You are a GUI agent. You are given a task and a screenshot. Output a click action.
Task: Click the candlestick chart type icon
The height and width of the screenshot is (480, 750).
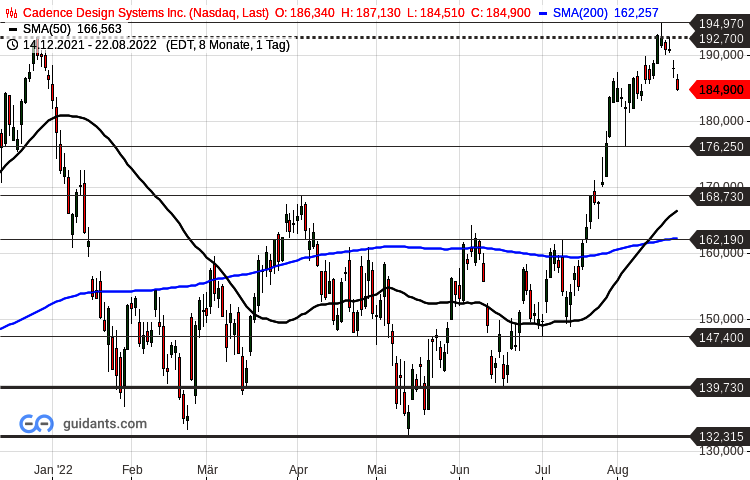[11, 13]
